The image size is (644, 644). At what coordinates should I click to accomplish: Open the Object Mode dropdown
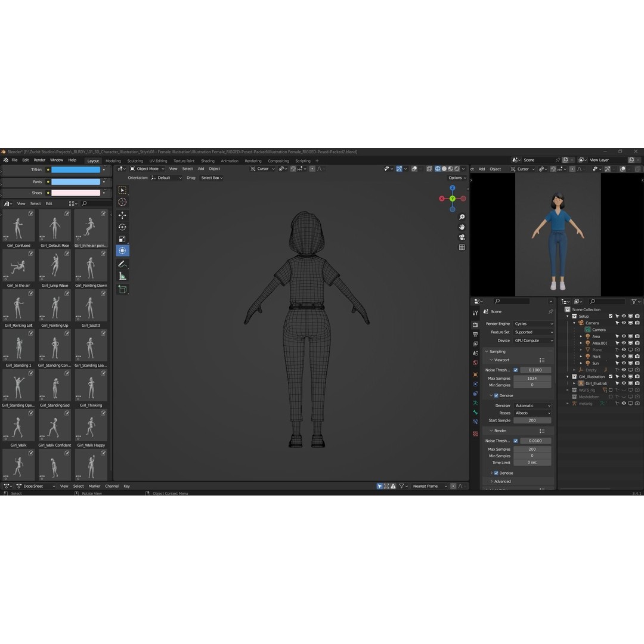click(x=147, y=169)
